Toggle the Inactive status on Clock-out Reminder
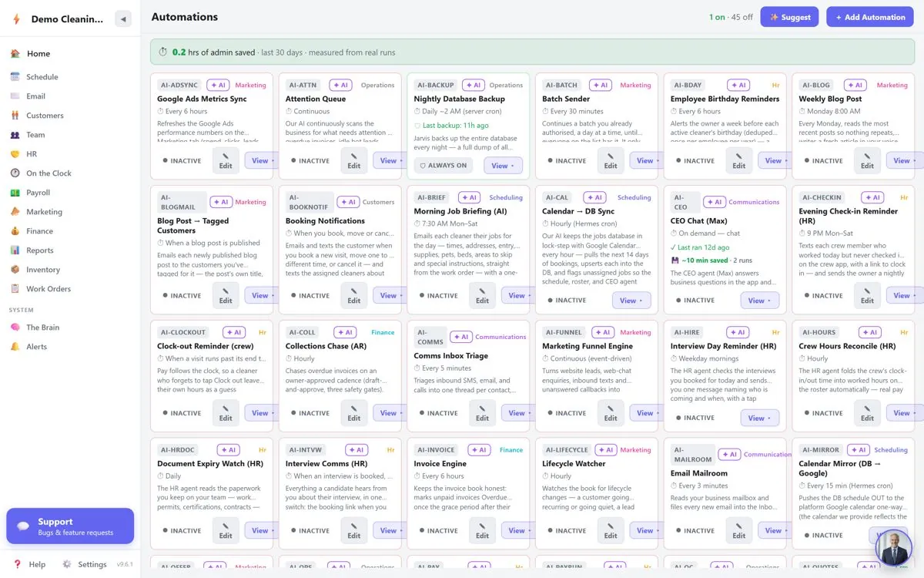Screen dimensions: 924x578 [182, 413]
